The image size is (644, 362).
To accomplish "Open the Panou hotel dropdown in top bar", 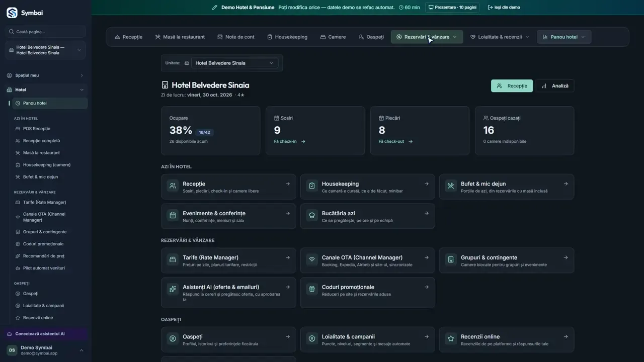I will [x=564, y=37].
